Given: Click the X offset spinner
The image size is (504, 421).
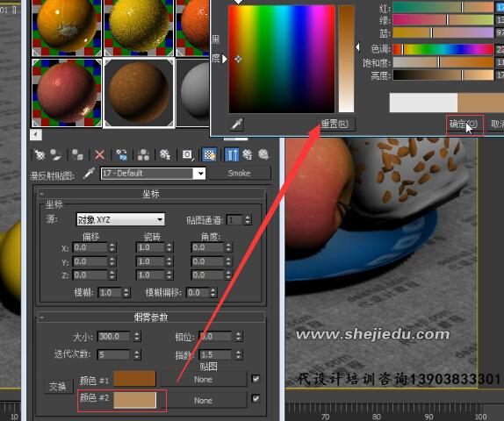Looking at the screenshot, I should pos(112,247).
